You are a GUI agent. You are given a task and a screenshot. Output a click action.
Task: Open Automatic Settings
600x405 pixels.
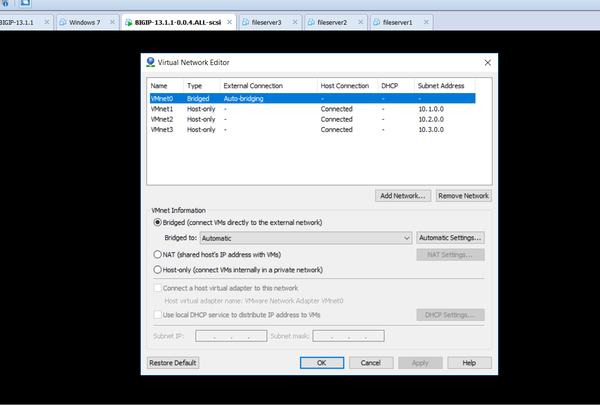click(x=450, y=238)
